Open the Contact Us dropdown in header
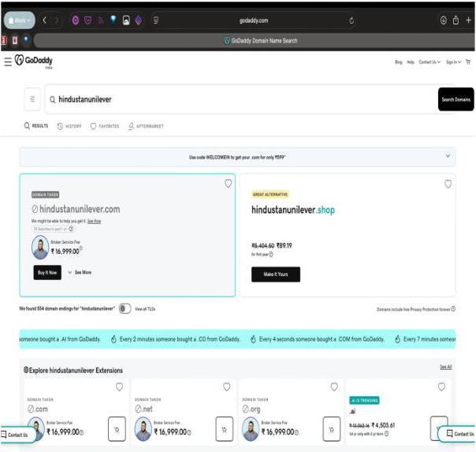The image size is (476, 452). (430, 62)
